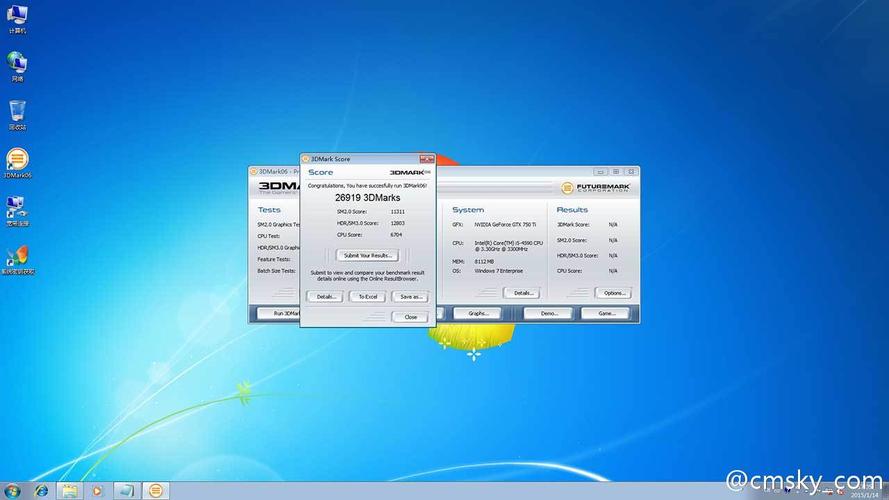This screenshot has height=500, width=889.
Task: Open the Recycle Bin desktop icon
Action: 17,115
